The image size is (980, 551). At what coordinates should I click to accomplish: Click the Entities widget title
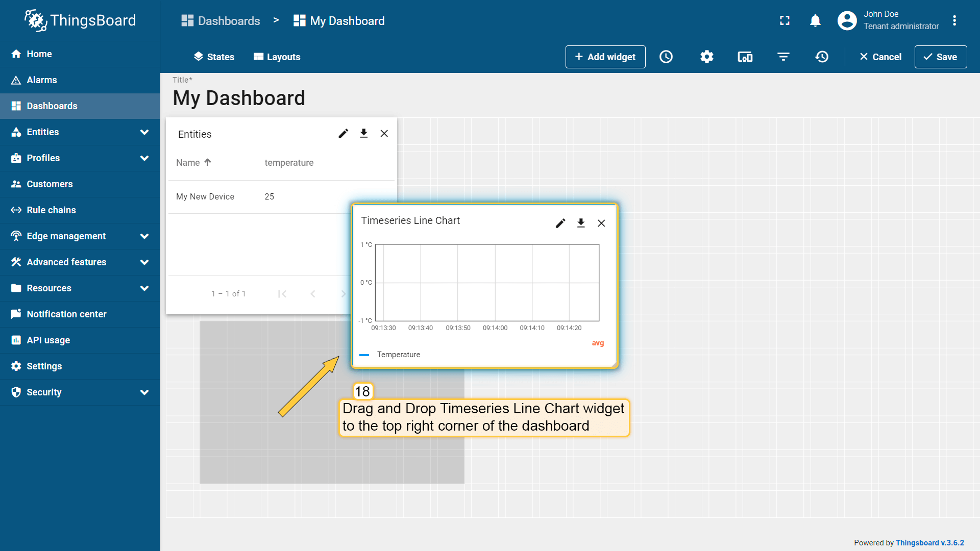tap(194, 134)
